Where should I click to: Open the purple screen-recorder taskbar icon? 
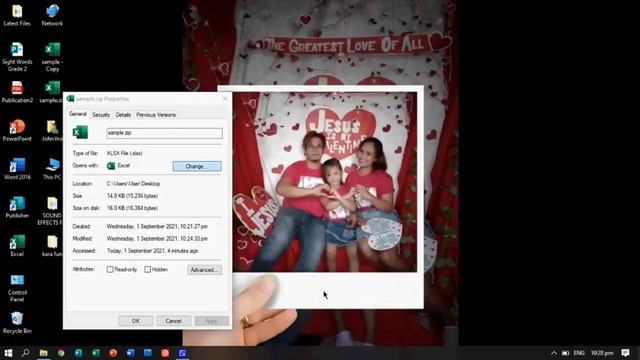(182, 353)
